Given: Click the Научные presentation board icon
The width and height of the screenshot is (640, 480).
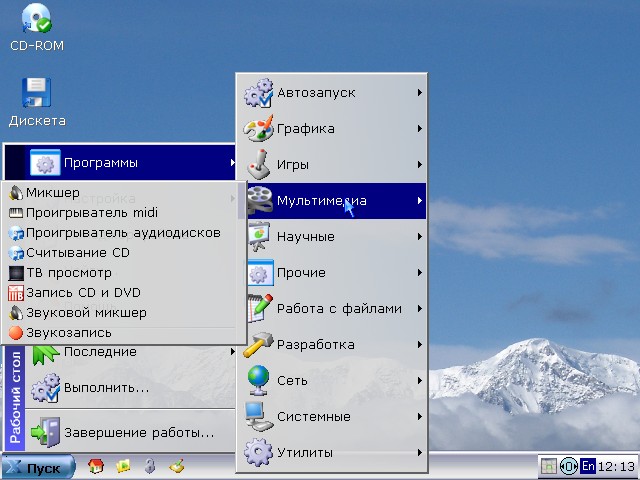Looking at the screenshot, I should pos(258,236).
